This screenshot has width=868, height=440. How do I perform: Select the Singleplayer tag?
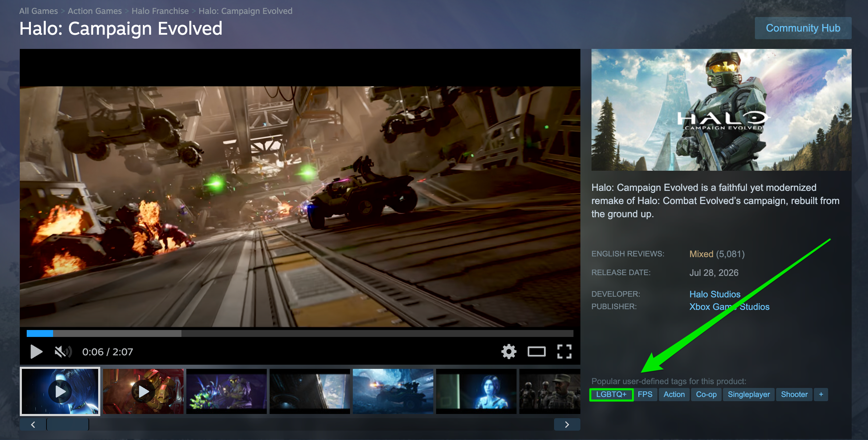coord(749,395)
